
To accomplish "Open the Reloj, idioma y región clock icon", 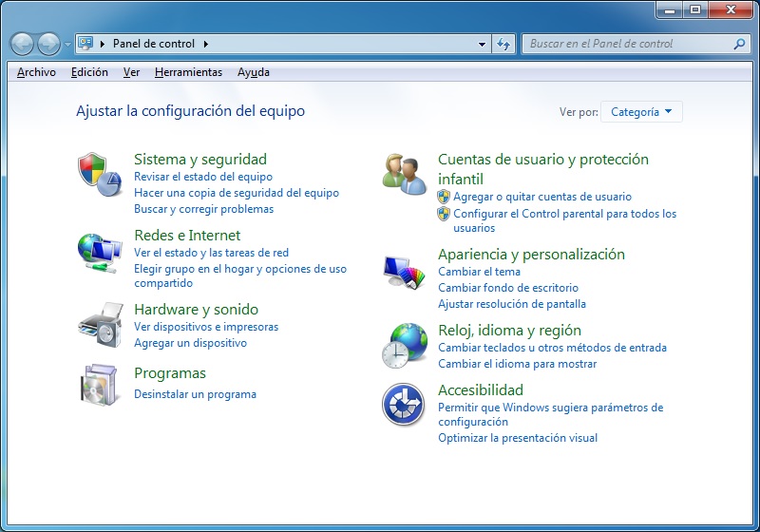I will 405,346.
